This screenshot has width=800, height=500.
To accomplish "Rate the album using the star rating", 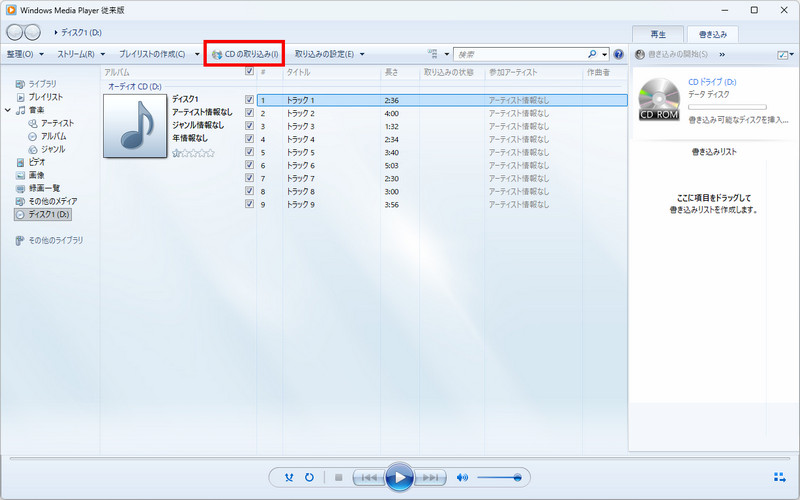I will (x=193, y=153).
